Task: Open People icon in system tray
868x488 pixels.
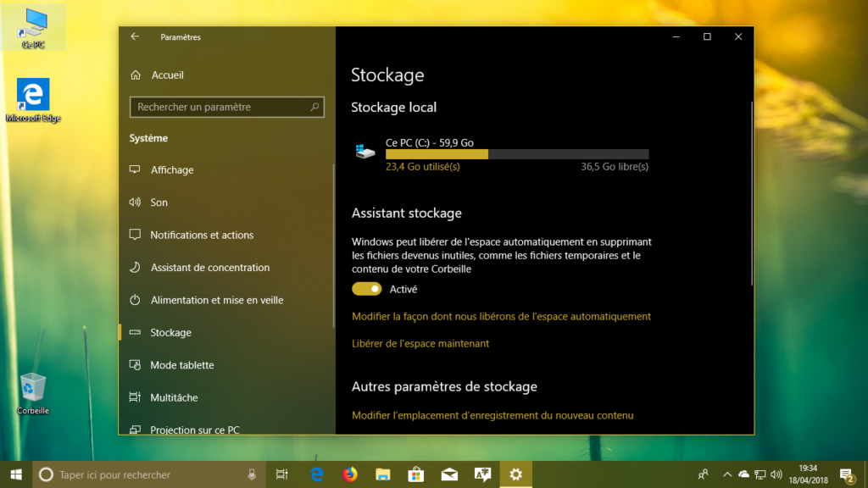Action: pos(703,474)
